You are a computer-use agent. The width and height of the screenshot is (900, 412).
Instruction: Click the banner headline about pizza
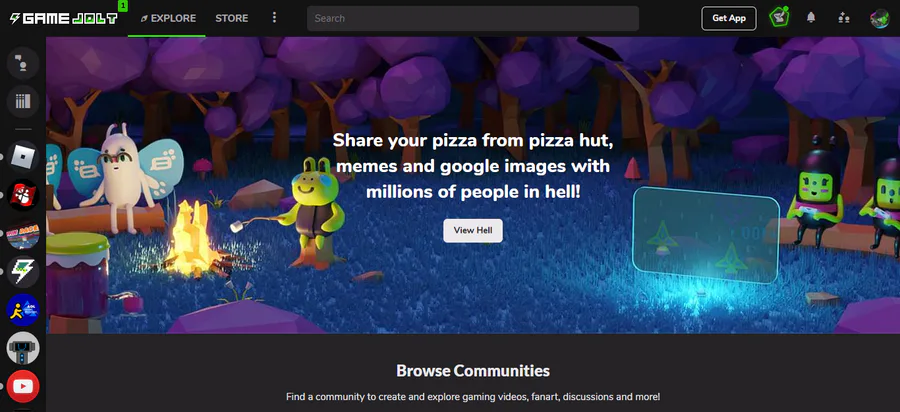(473, 166)
